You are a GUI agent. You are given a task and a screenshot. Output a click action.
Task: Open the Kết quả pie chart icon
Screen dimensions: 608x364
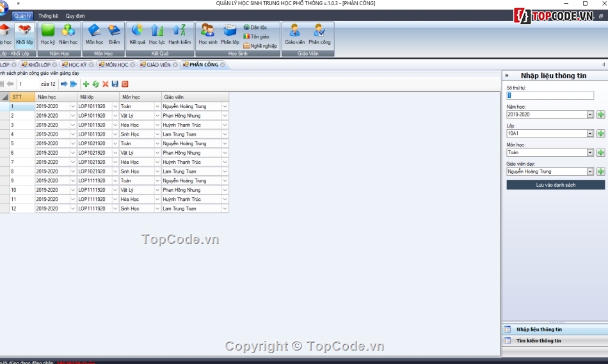(137, 33)
